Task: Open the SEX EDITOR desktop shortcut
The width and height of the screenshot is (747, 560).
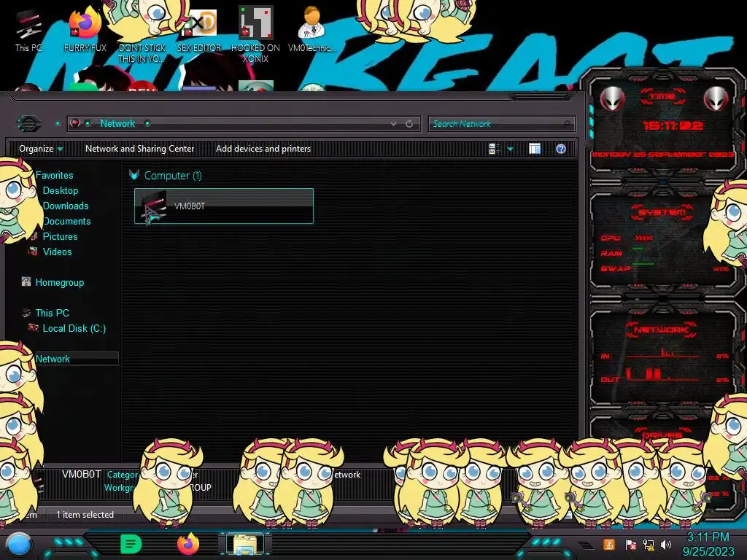Action: pos(199,31)
